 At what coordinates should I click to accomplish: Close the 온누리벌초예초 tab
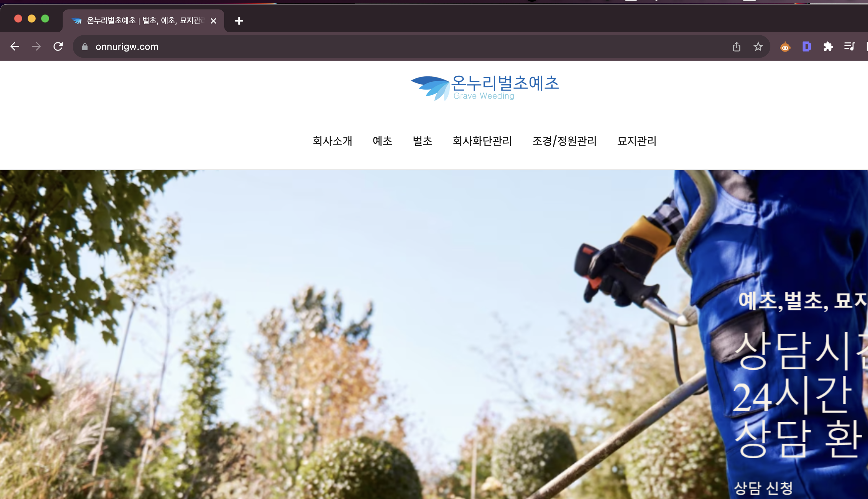213,21
